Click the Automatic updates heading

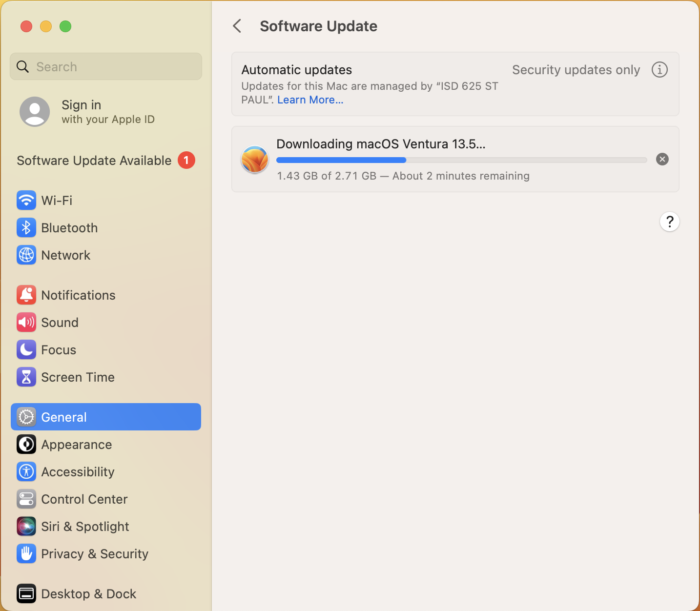tap(297, 70)
